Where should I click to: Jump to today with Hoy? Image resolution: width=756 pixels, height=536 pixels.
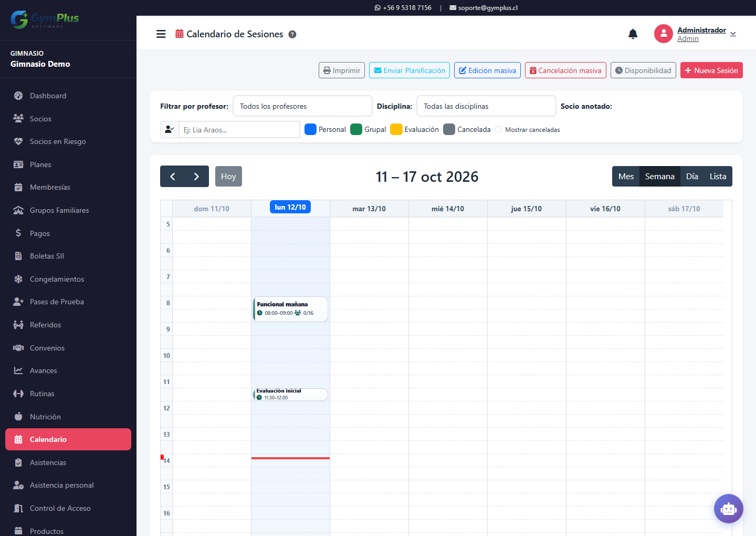point(228,177)
